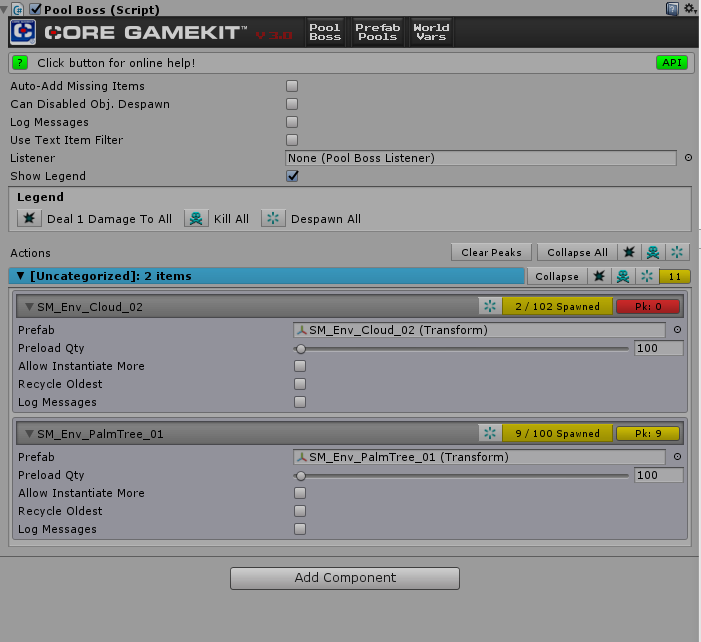The image size is (701, 642).
Task: Despawn all via Actions row icon
Action: click(x=677, y=252)
